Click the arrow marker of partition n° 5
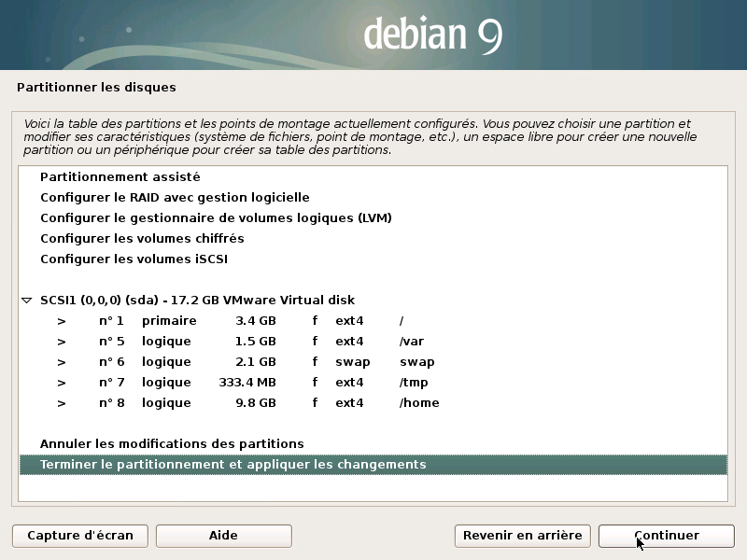The width and height of the screenshot is (747, 560). (x=62, y=342)
